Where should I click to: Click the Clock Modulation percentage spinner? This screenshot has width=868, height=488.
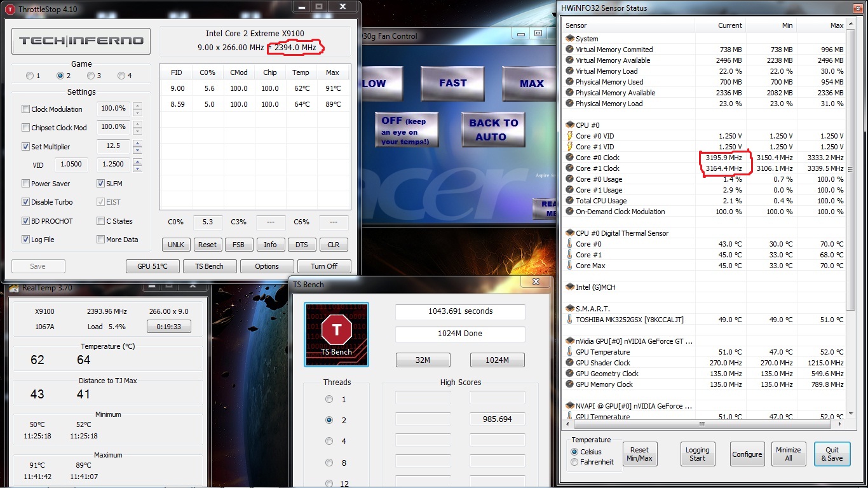click(x=137, y=109)
